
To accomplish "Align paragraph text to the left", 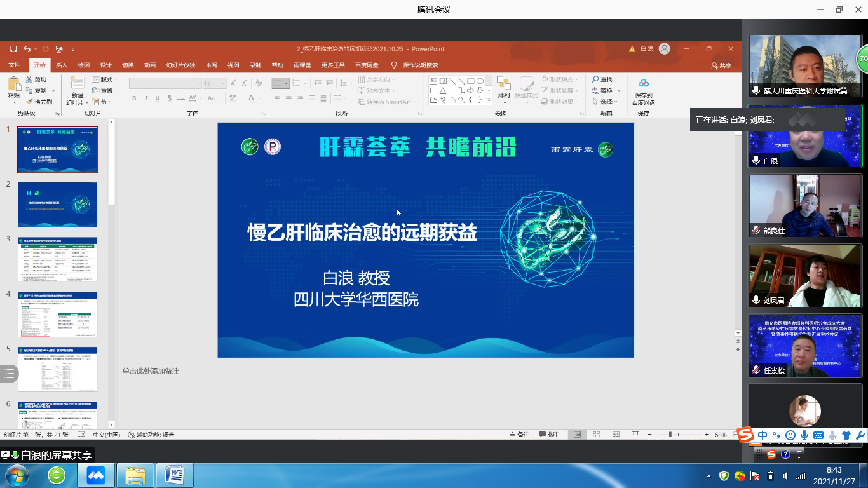I will coord(277,98).
